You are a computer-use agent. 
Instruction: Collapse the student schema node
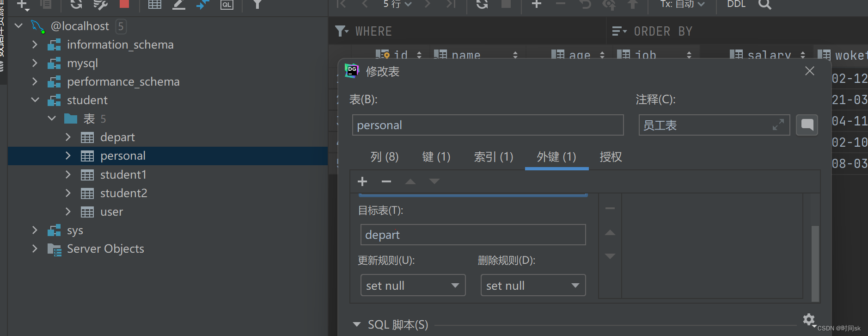tap(35, 100)
